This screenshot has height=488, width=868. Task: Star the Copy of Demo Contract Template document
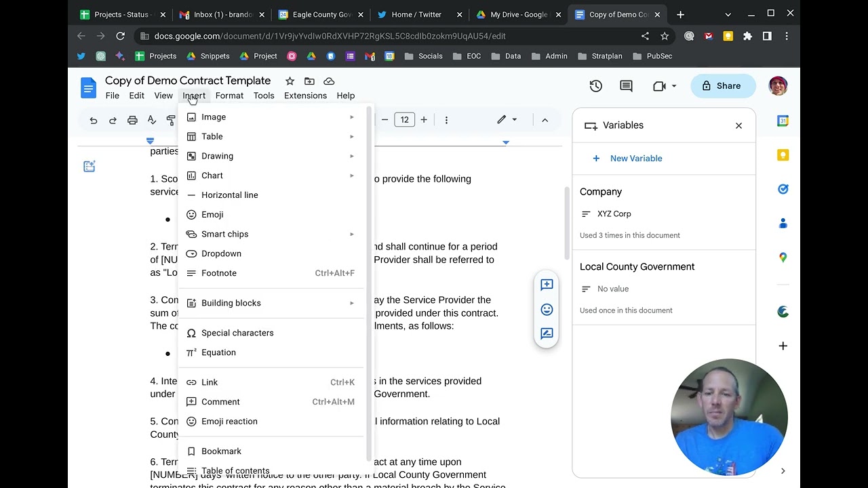(x=290, y=81)
